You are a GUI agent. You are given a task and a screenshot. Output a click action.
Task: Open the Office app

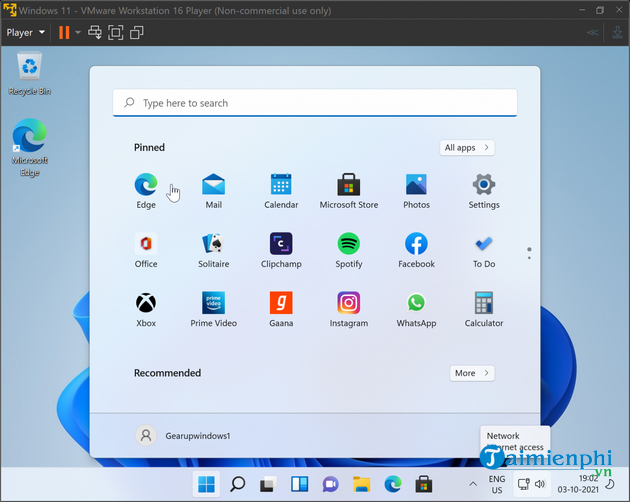tap(146, 250)
